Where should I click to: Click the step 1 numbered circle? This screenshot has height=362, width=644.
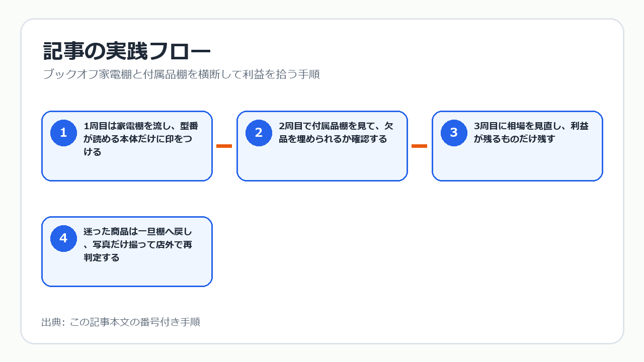coord(63,133)
